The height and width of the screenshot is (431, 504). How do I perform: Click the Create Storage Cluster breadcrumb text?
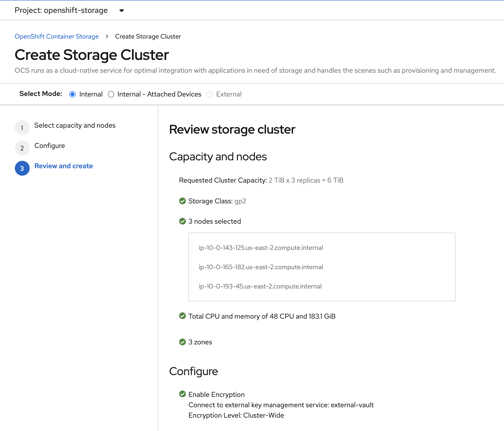pos(148,36)
